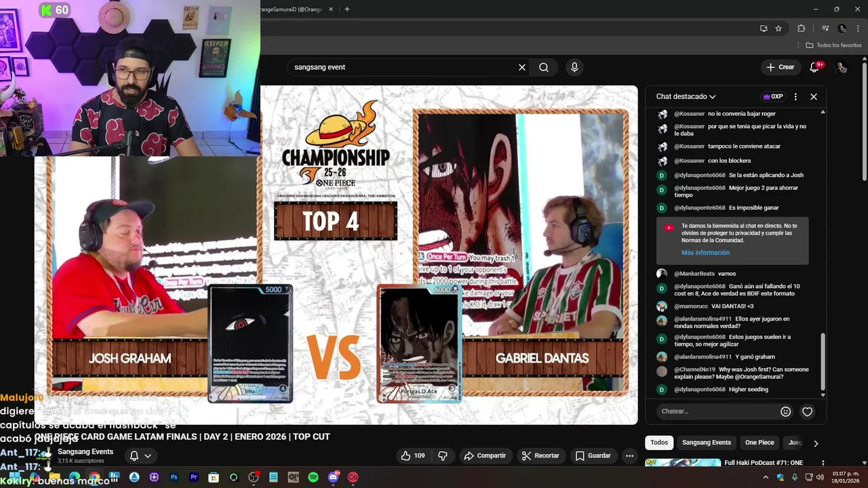Screen dimensions: 868x488
Task: Open Premiere Pro from the taskbar
Action: click(x=194, y=477)
